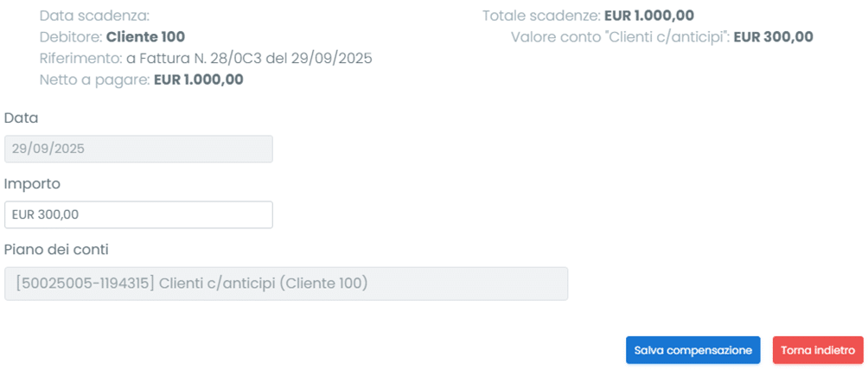
Task: Click the Data field showing 29/09/2025
Action: 138,149
